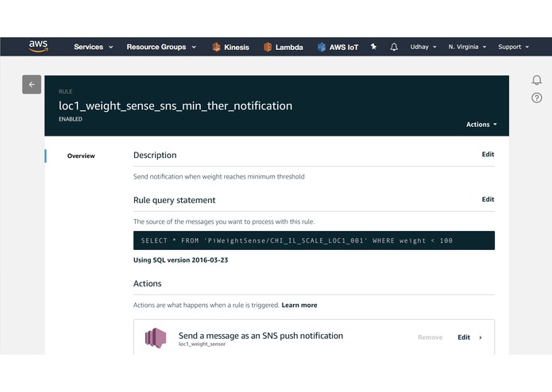Click the Learn more link
The width and height of the screenshot is (552, 392).
(299, 306)
